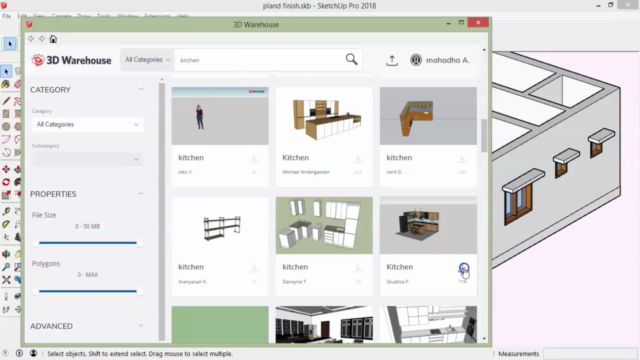640x360 pixels.
Task: Open the Kitchen title by Giuditta P.
Action: 400,267
